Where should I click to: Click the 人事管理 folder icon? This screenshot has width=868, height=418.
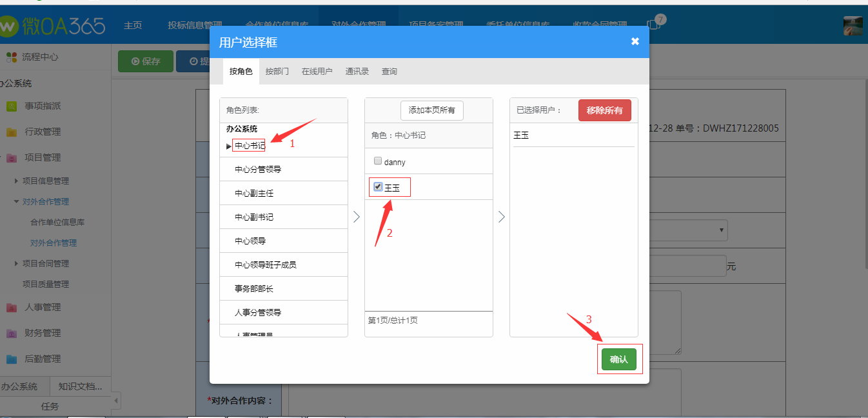coord(12,308)
